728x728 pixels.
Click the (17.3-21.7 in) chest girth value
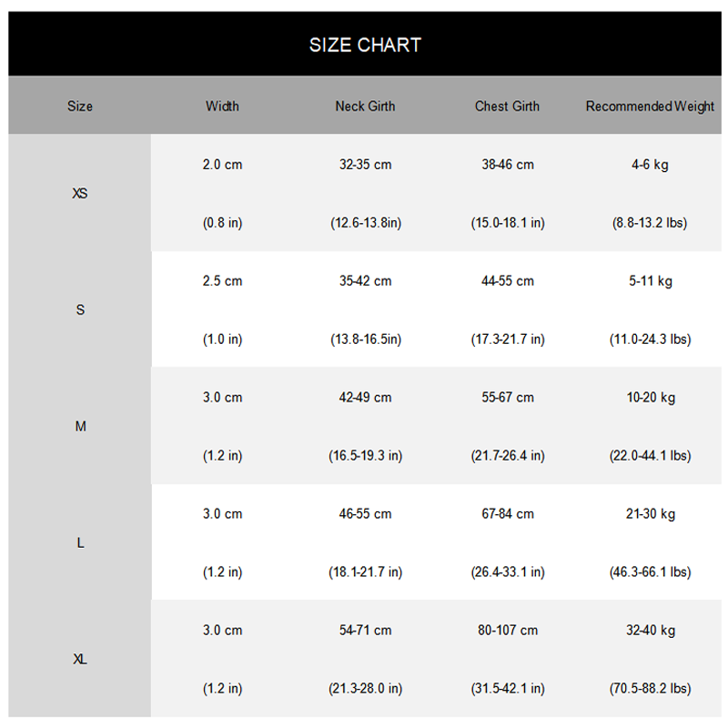[x=508, y=339]
